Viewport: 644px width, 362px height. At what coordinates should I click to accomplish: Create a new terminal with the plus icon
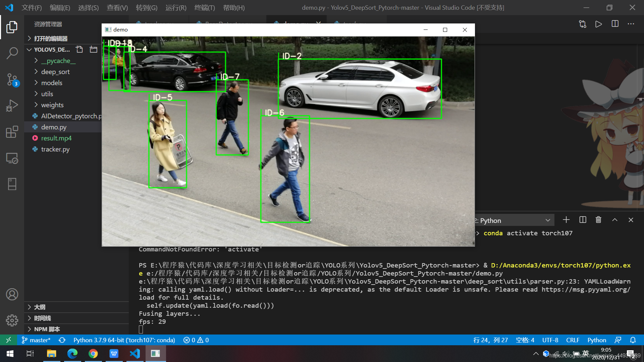(x=566, y=220)
